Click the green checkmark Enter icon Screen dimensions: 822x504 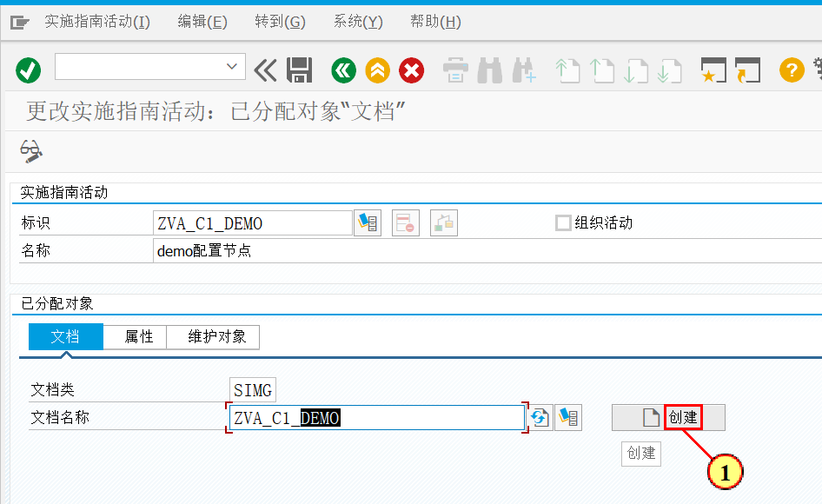coord(29,70)
